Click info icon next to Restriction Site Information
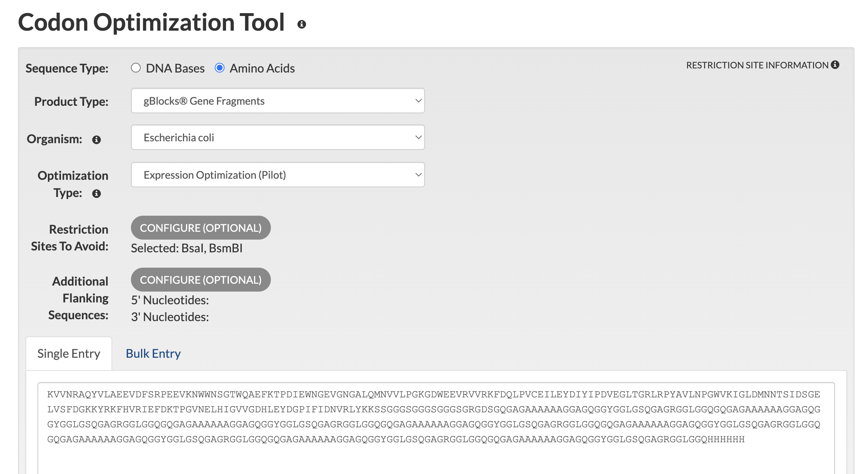Screen dimensions: 868x474 (835, 65)
